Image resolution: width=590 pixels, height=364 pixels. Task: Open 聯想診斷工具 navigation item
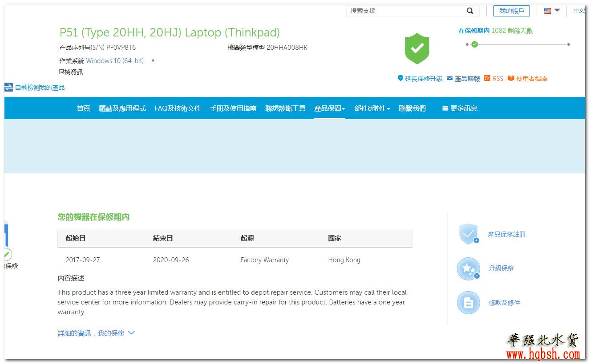(x=286, y=108)
